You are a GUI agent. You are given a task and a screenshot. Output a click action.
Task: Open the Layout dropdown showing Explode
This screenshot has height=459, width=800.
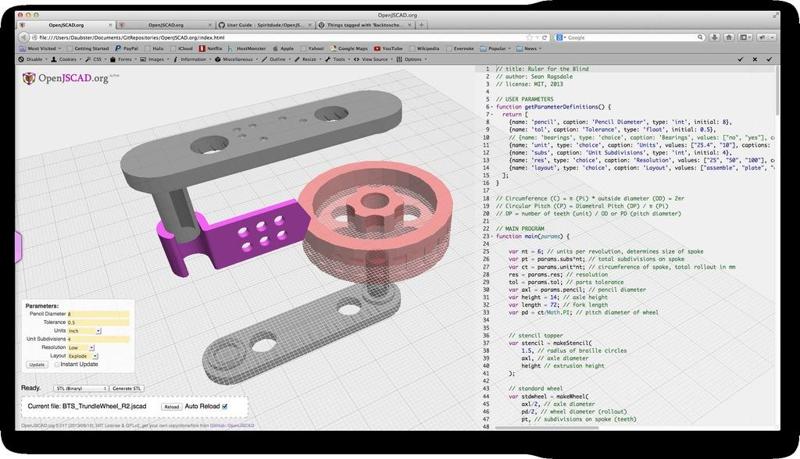(83, 356)
